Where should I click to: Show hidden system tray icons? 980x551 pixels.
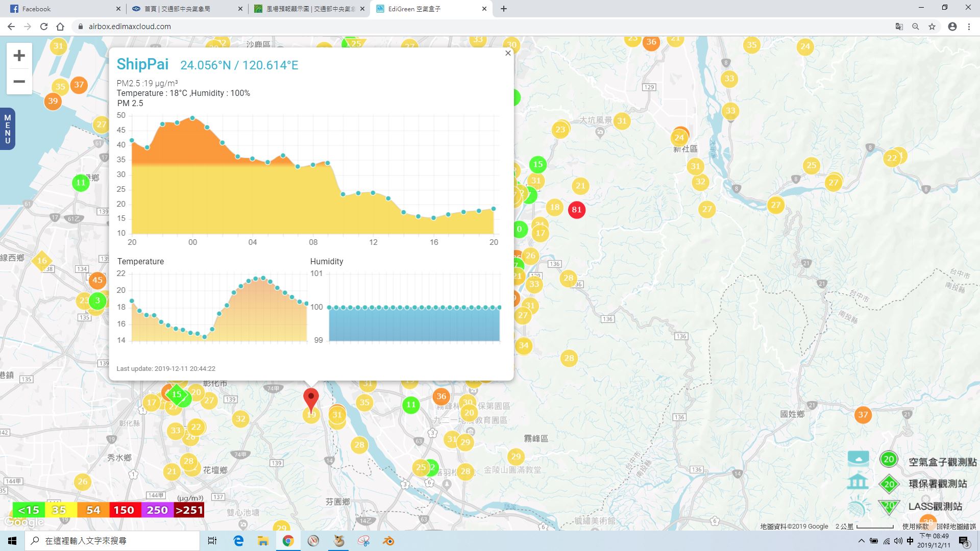(x=862, y=541)
